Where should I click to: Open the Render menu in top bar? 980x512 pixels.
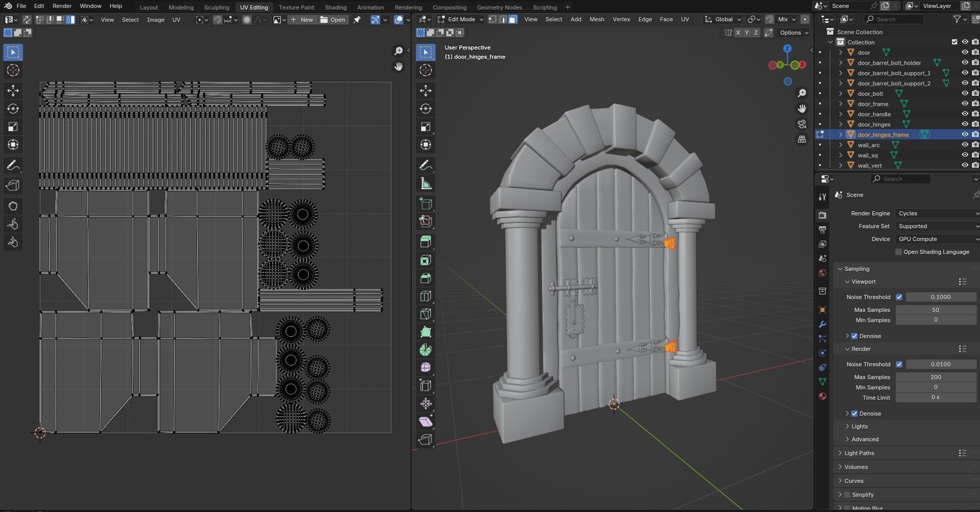click(x=62, y=6)
